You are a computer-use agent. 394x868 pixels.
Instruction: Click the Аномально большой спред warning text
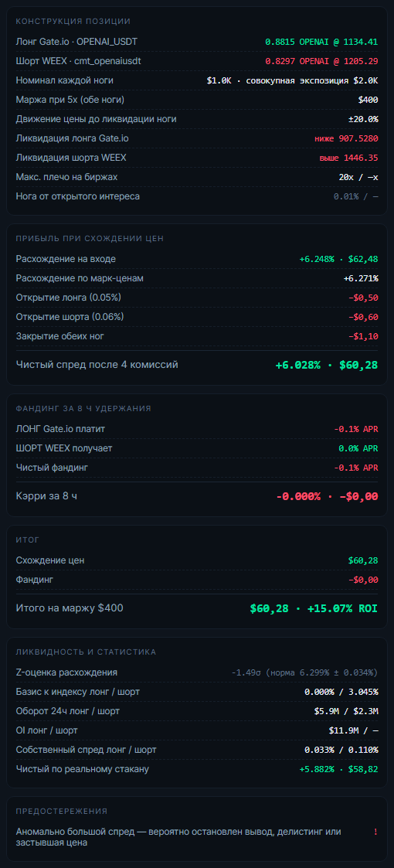[x=178, y=837]
